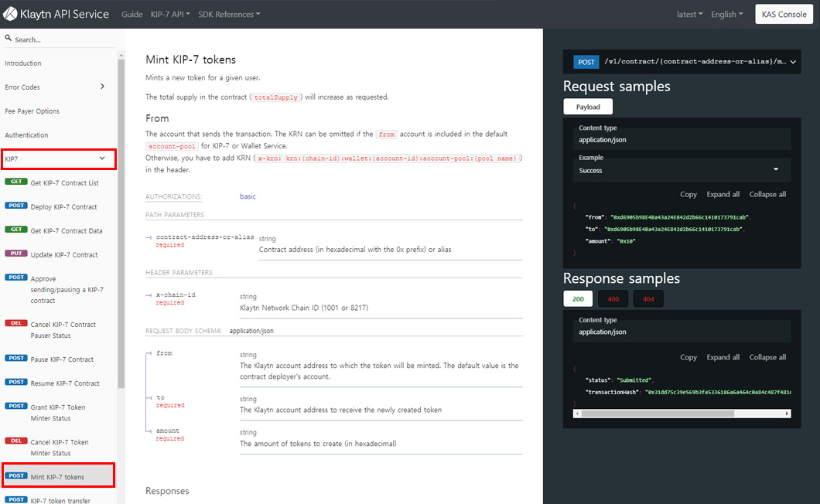Select the 200 response tab
The image size is (820, 504).
(x=578, y=299)
